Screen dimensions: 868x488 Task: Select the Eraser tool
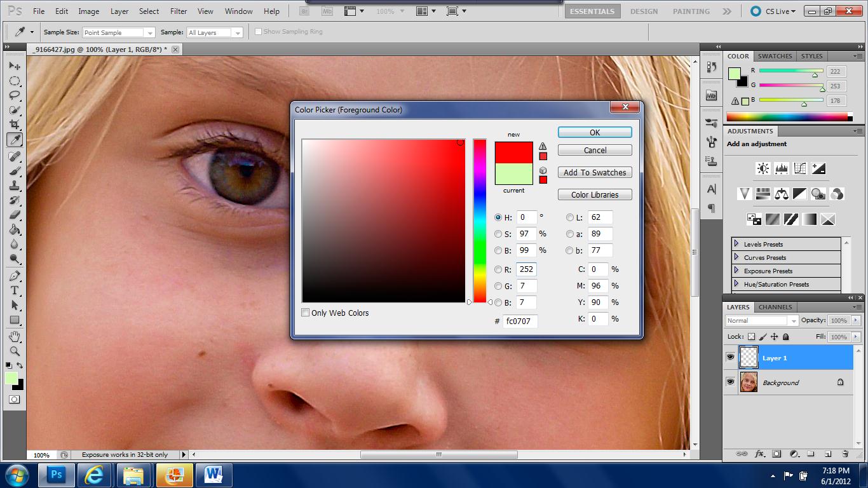pos(15,215)
